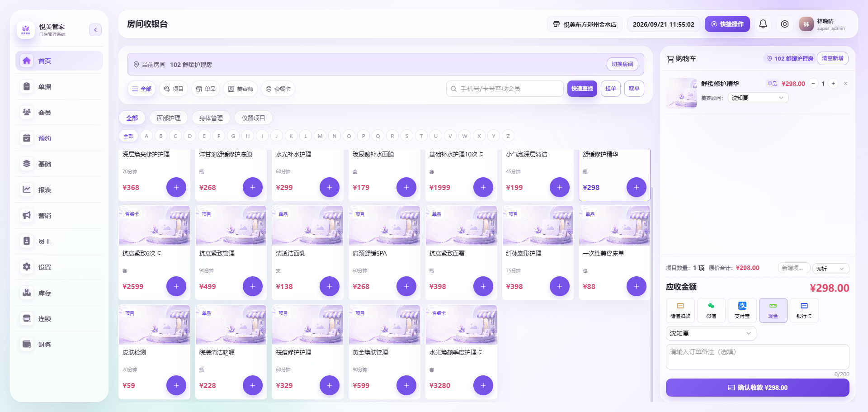Click the 切换房间 button
Viewport: 868px width, 412px height.
point(623,64)
